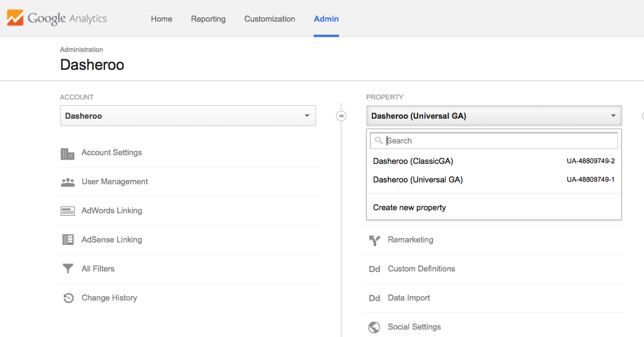
Task: Click the All Filters funnel icon
Action: pyautogui.click(x=68, y=268)
